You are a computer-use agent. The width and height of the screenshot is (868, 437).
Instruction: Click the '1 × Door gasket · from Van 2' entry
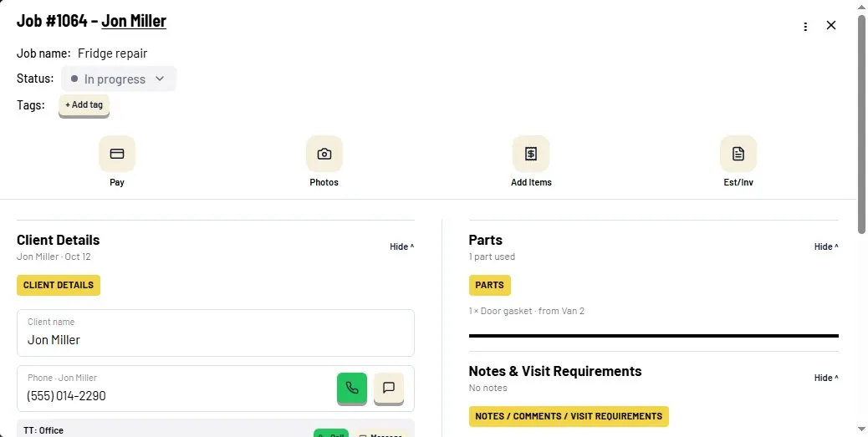[x=527, y=311]
